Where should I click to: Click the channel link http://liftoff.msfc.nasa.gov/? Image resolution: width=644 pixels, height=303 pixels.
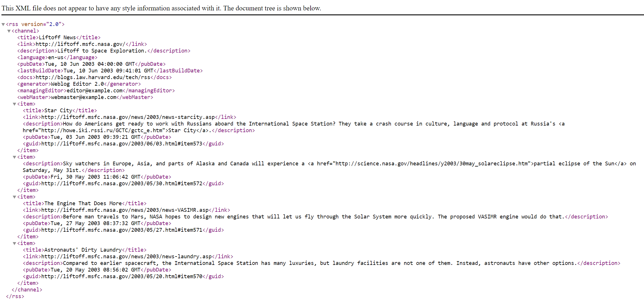pos(80,44)
